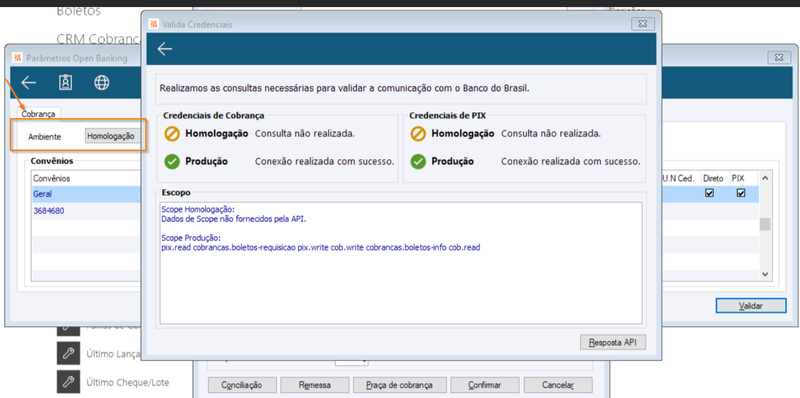The width and height of the screenshot is (800, 398).
Task: Click the back arrow in Parâmetros Open Banking
Action: coord(29,83)
